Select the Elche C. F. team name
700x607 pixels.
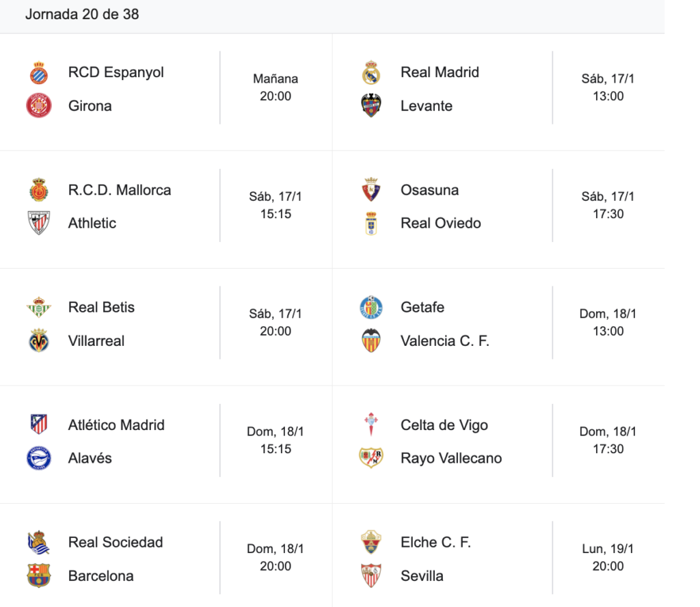pyautogui.click(x=435, y=542)
